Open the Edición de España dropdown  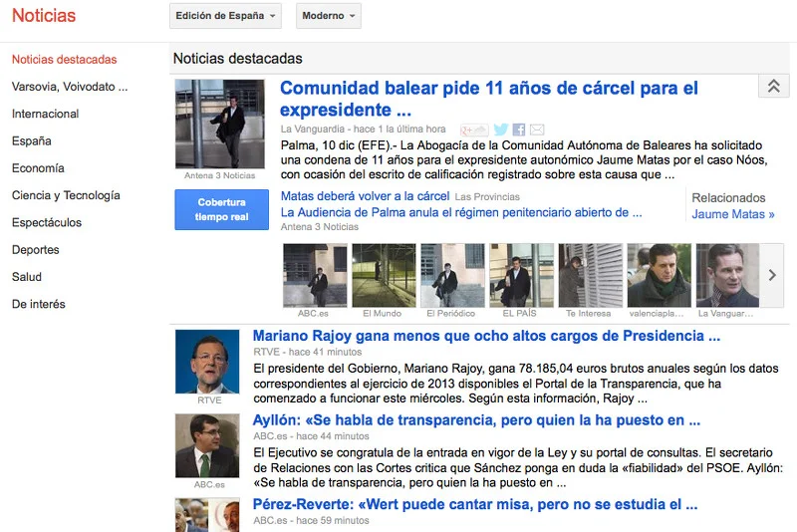[225, 16]
